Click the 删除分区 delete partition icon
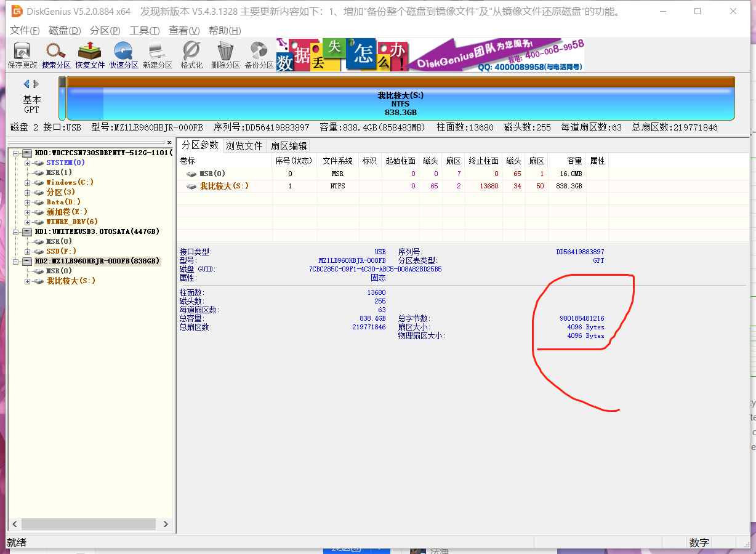Viewport: 756px width, 554px height. pyautogui.click(x=225, y=55)
